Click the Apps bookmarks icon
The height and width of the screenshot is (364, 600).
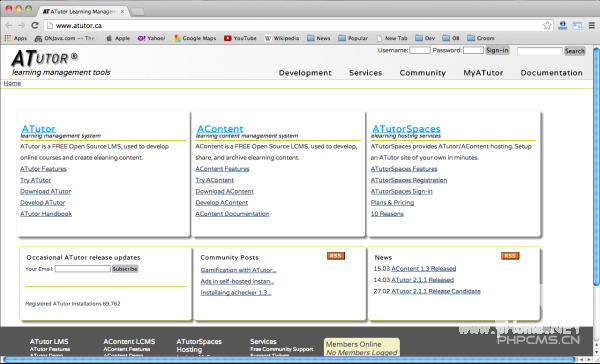point(16,38)
